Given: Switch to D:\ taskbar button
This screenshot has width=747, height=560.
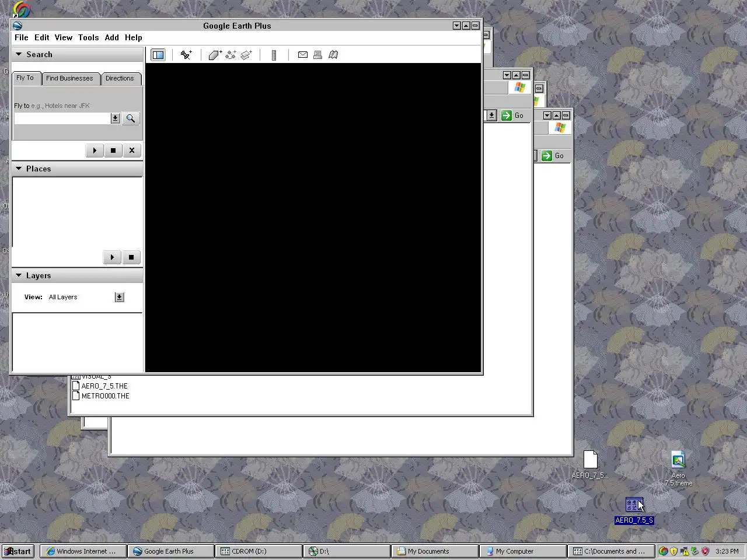Looking at the screenshot, I should pyautogui.click(x=347, y=551).
